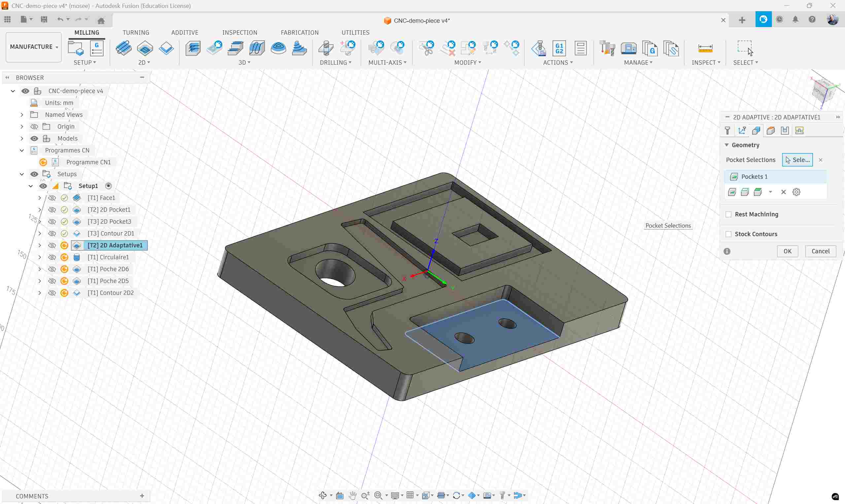845x504 pixels.
Task: Open the INSPECTION tab
Action: coord(240,32)
